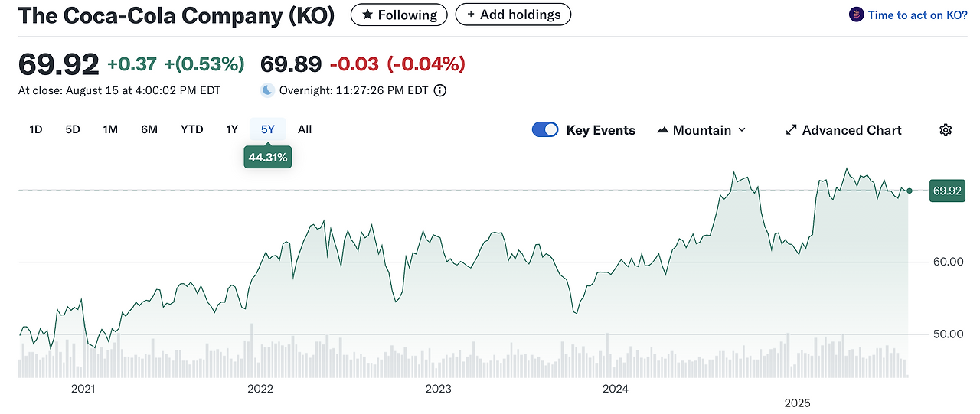This screenshot has width=980, height=414.
Task: Click the 50.00 axis label
Action: (x=948, y=334)
